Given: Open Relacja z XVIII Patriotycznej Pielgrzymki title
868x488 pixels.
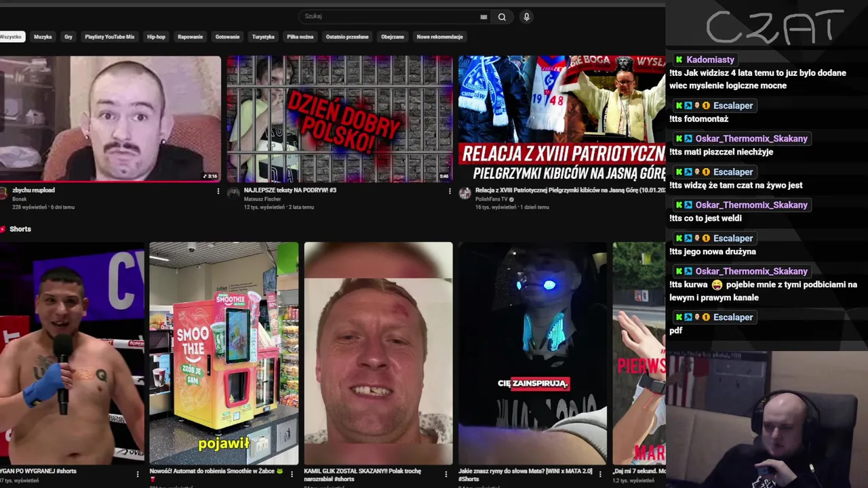Looking at the screenshot, I should point(570,190).
